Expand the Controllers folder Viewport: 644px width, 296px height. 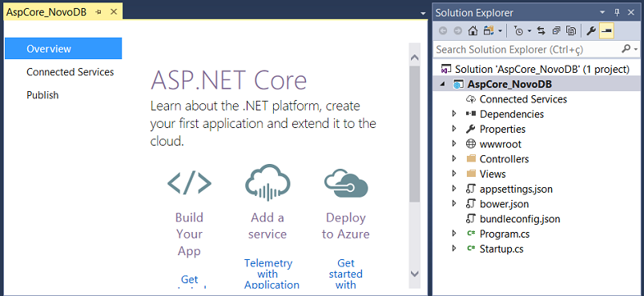(x=454, y=158)
